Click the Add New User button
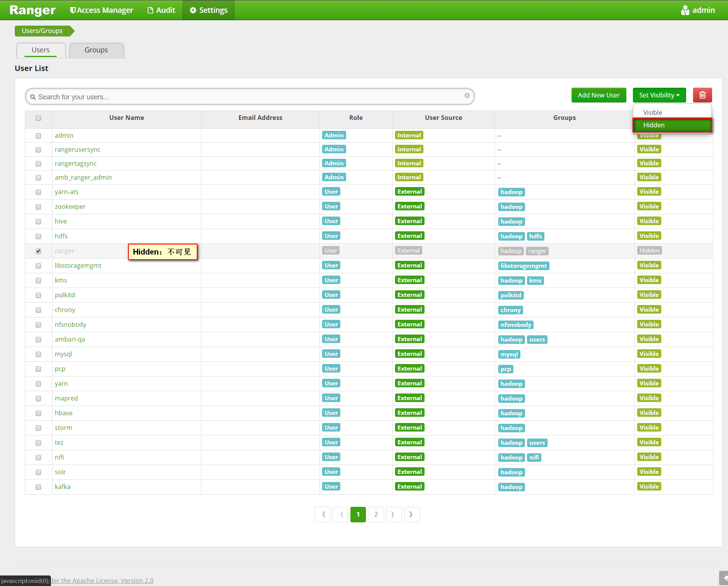The height and width of the screenshot is (586, 728). (598, 95)
